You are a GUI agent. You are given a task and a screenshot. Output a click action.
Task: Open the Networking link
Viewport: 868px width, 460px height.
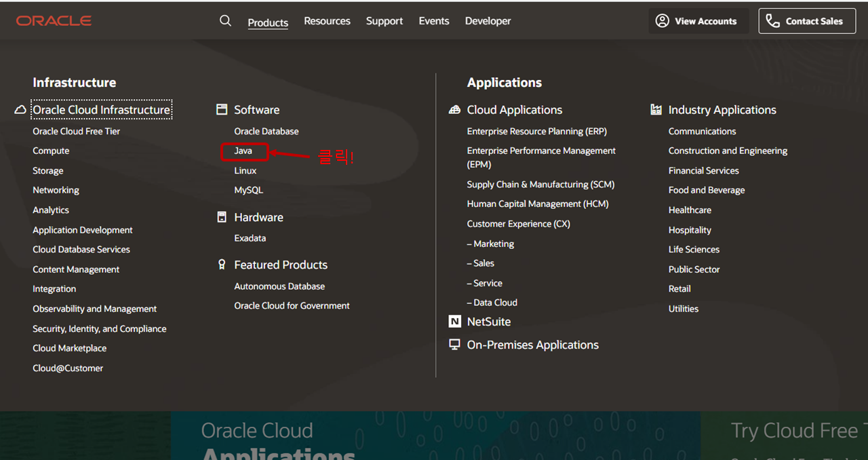click(x=56, y=191)
